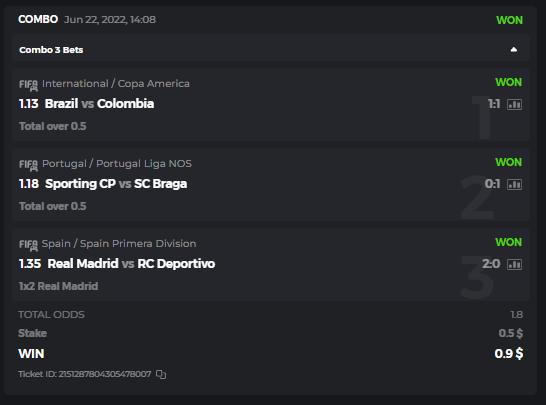Copy the ticket ID with copy icon
546x405 pixels.
161,374
